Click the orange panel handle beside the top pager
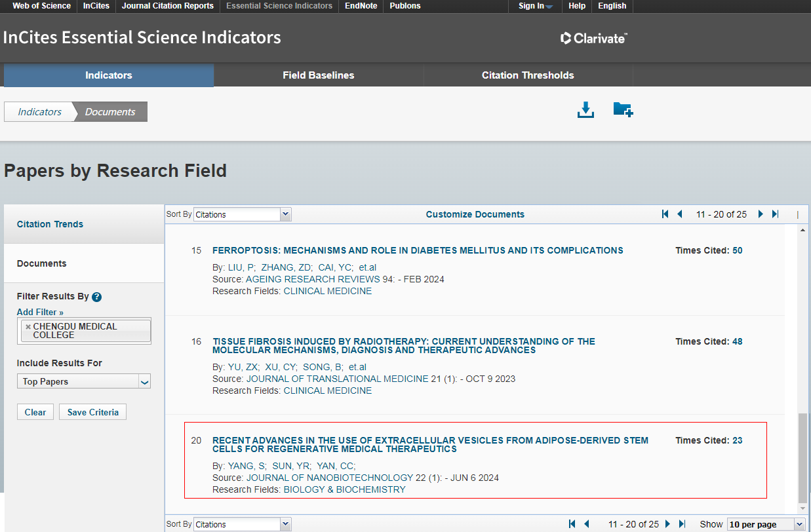811x532 pixels. coord(798,214)
